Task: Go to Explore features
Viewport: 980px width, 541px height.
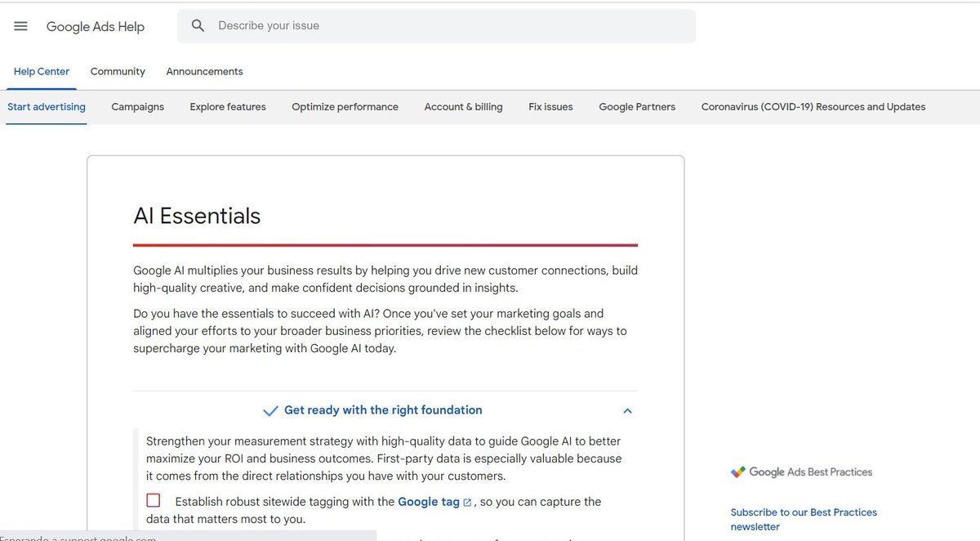Action: (227, 106)
